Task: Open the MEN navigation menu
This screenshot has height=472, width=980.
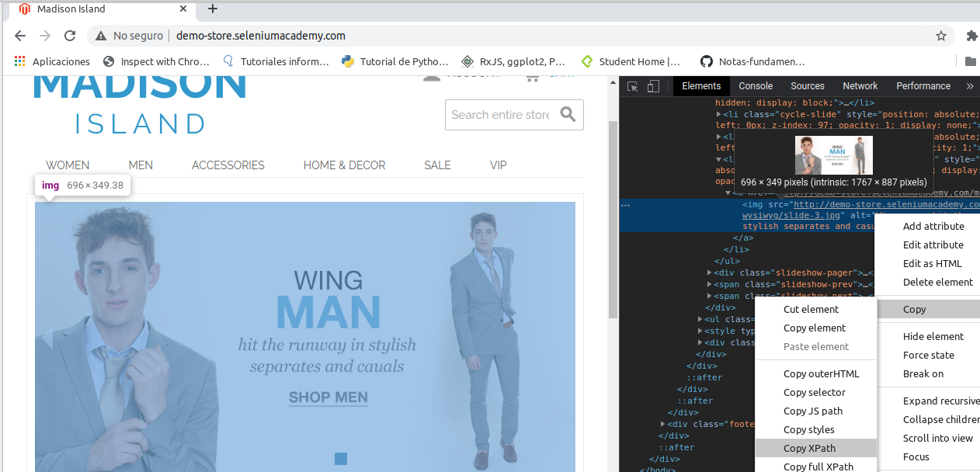Action: [141, 165]
